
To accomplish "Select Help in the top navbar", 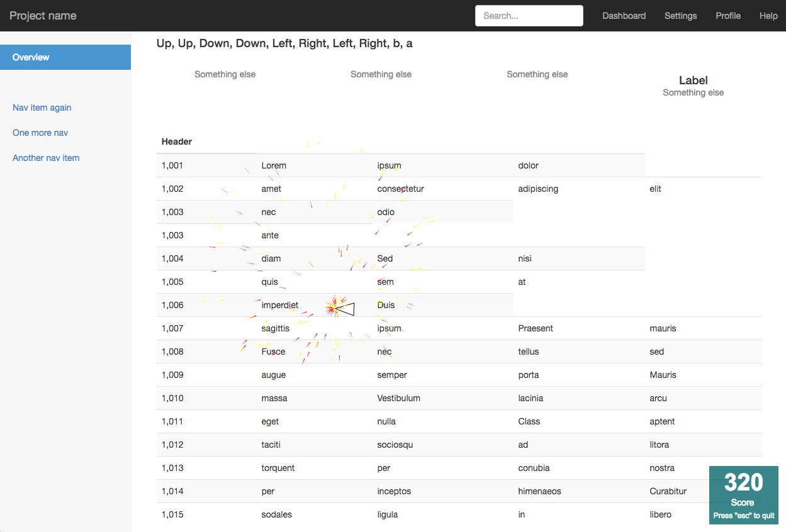I will [x=768, y=16].
